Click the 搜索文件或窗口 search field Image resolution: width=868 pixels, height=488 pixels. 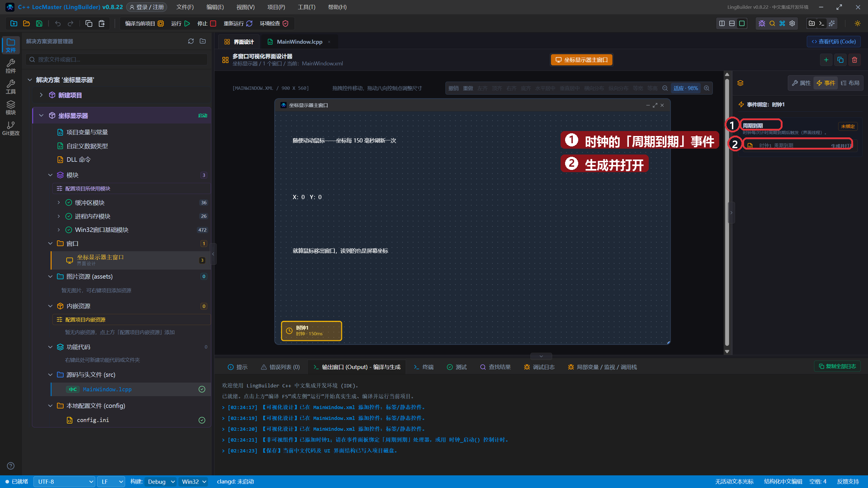pos(117,59)
